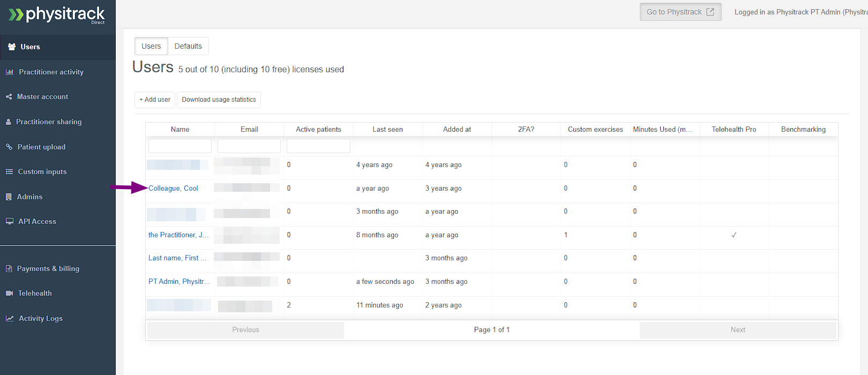Sort by Active patients column header
This screenshot has height=375, width=868.
318,130
